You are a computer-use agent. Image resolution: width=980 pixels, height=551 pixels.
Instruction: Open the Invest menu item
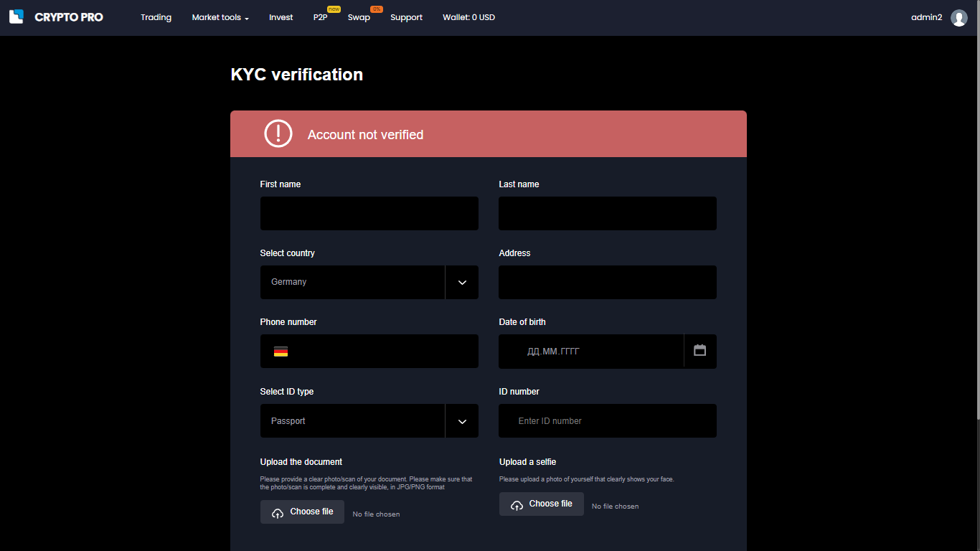281,18
